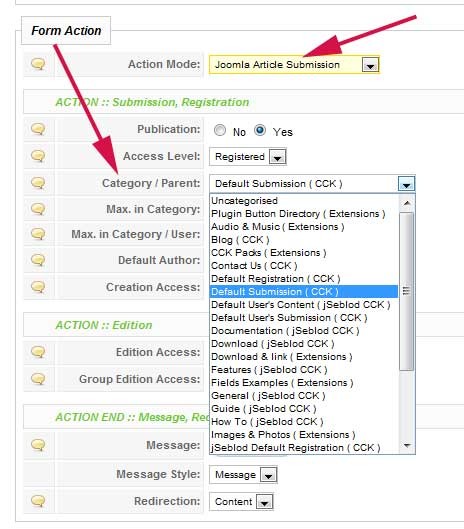This screenshot has width=464, height=529.
Task: Choose Contact Us ( CCK )
Action: click(x=304, y=266)
